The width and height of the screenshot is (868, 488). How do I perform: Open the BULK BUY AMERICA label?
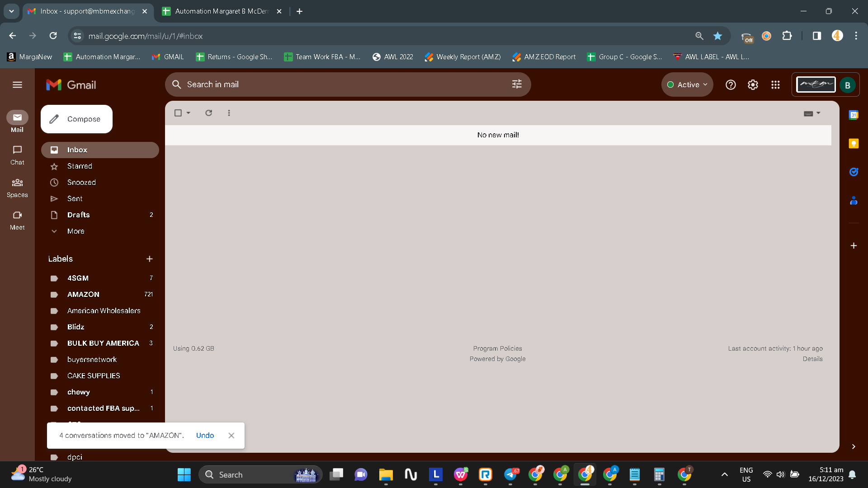100,343
